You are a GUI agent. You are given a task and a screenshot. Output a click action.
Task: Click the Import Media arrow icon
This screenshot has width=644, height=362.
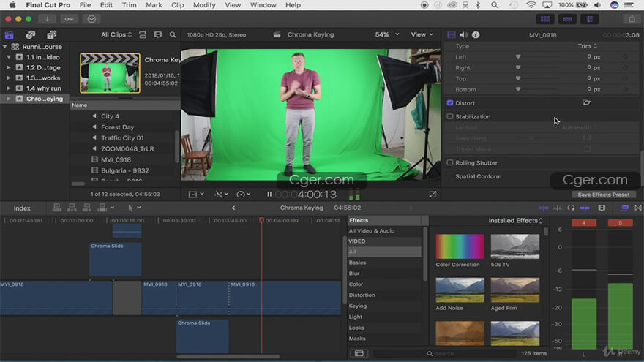tap(48, 19)
